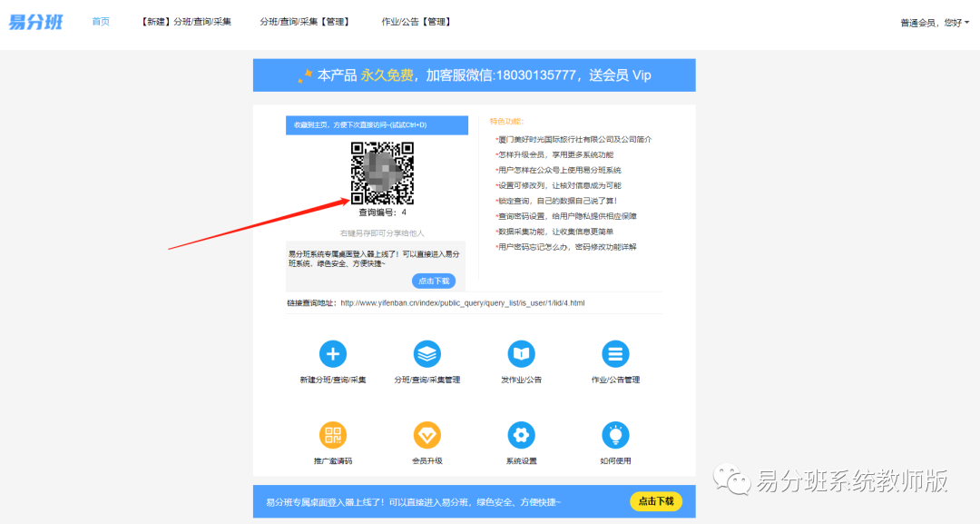Click the 会员升级 label text
Image resolution: width=980 pixels, height=524 pixels.
[426, 460]
